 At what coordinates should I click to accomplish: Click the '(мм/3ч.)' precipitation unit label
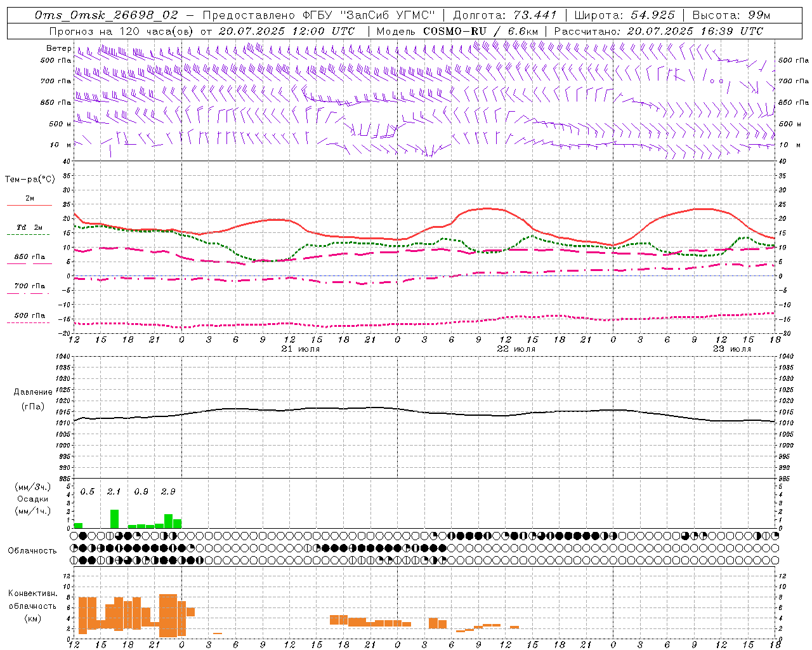(32, 487)
